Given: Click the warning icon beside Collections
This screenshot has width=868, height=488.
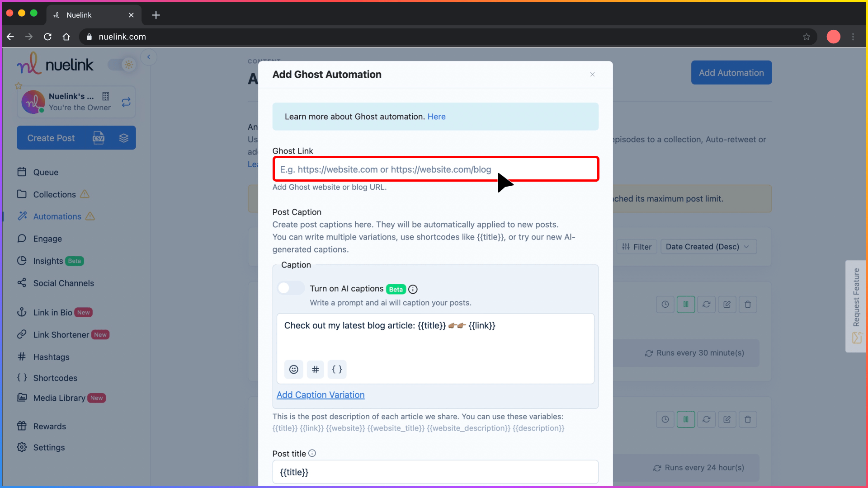Looking at the screenshot, I should pyautogui.click(x=85, y=194).
